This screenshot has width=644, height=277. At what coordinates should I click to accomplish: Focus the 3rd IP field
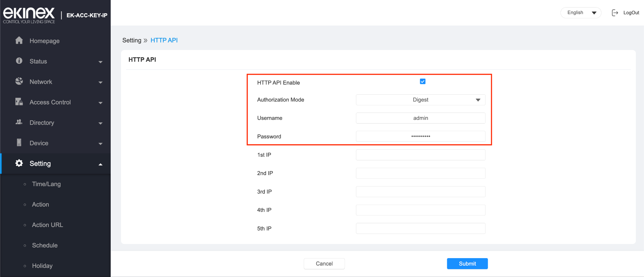(420, 191)
